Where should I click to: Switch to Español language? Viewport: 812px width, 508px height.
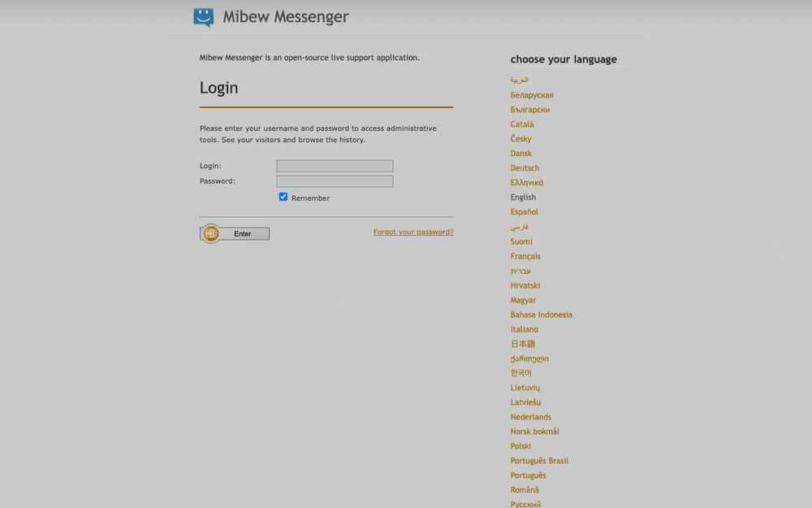(x=524, y=211)
